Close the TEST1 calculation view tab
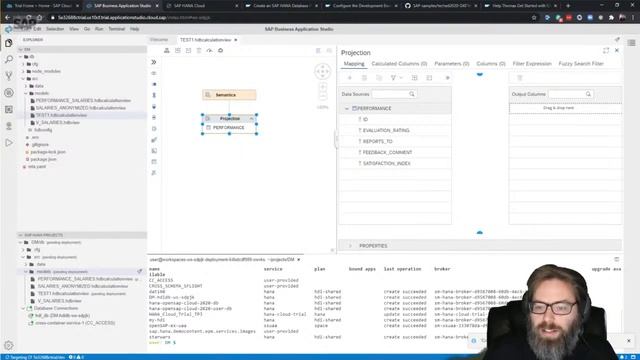 coord(236,40)
